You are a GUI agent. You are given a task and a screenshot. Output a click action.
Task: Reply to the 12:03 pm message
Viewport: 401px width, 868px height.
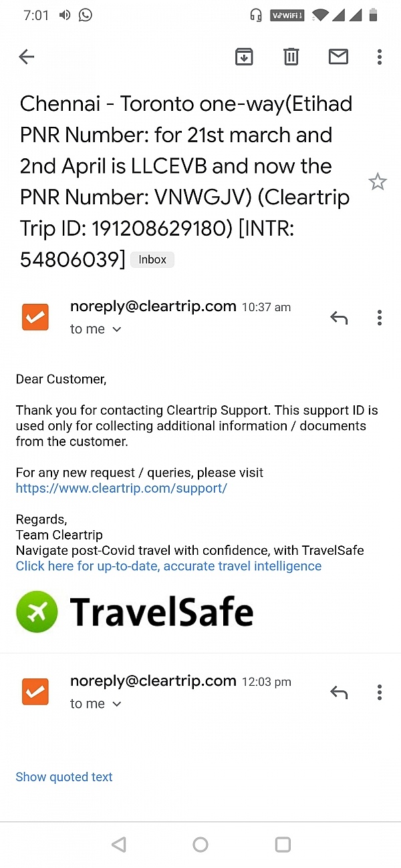(339, 692)
